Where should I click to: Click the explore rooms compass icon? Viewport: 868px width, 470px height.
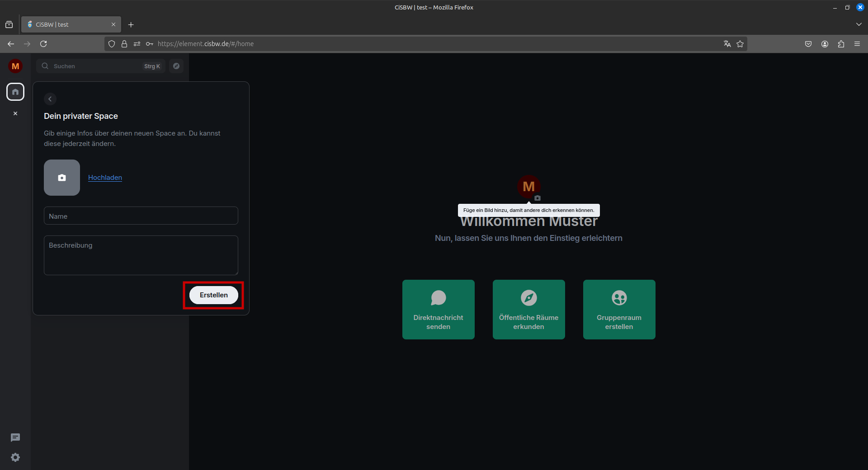click(x=176, y=66)
